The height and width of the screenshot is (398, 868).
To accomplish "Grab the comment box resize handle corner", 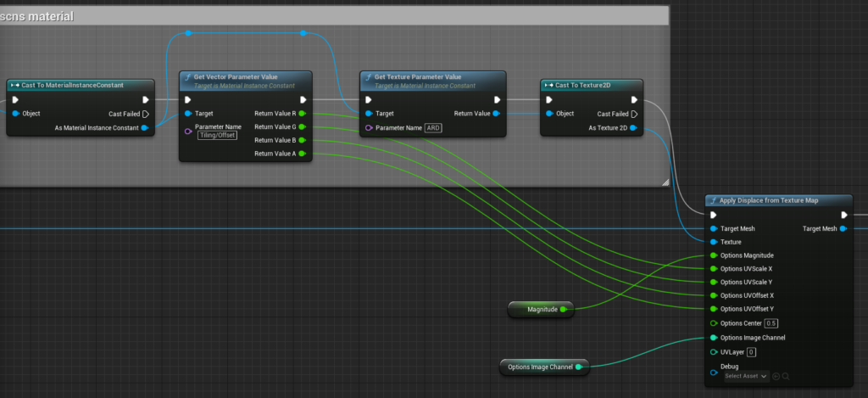I will 665,182.
